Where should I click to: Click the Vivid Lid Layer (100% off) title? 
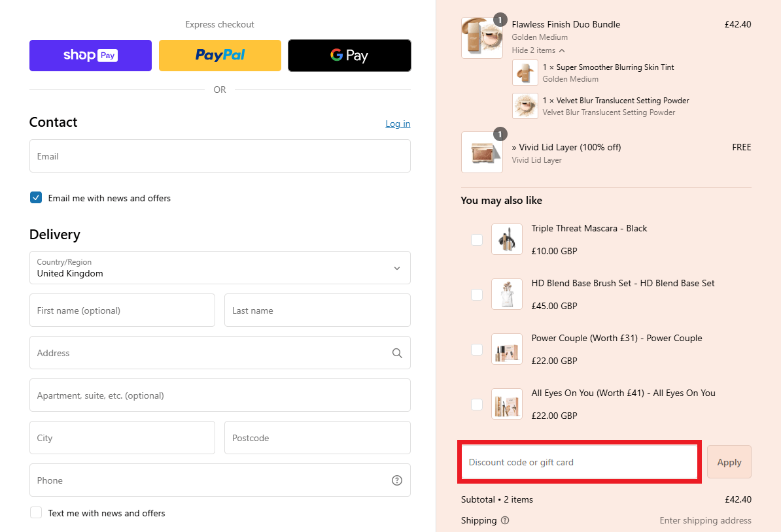click(x=566, y=147)
